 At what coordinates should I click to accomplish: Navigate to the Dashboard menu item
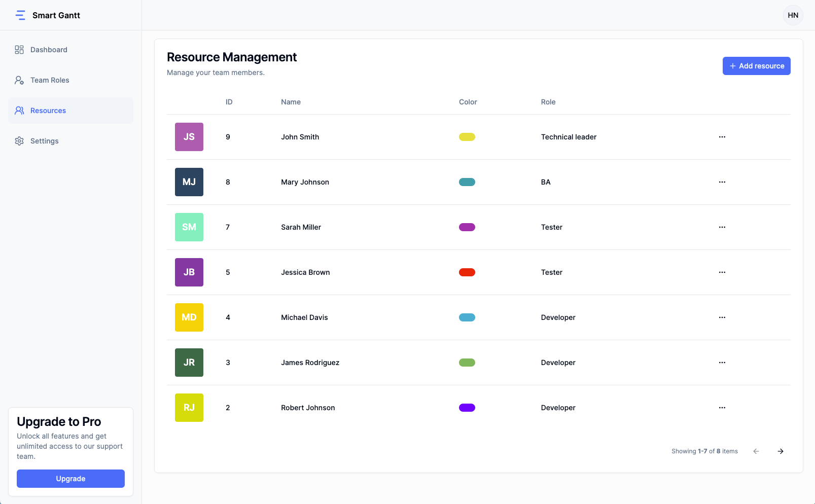pyautogui.click(x=49, y=49)
